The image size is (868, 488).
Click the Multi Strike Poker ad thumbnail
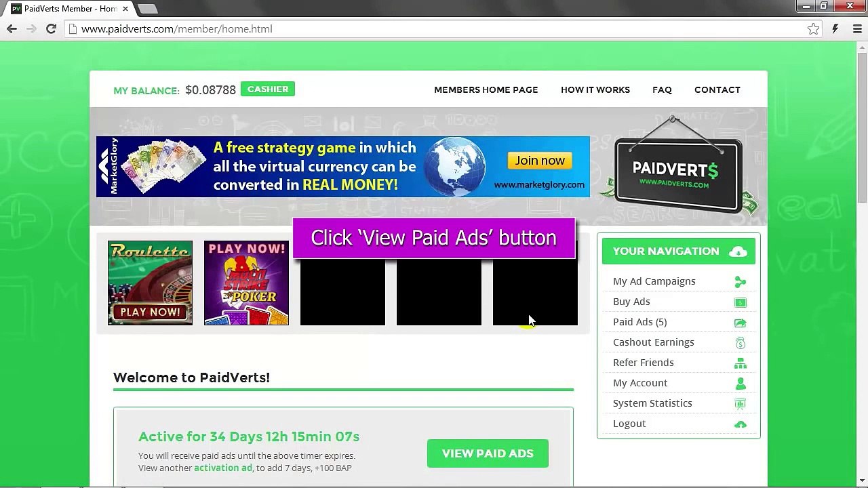click(246, 283)
